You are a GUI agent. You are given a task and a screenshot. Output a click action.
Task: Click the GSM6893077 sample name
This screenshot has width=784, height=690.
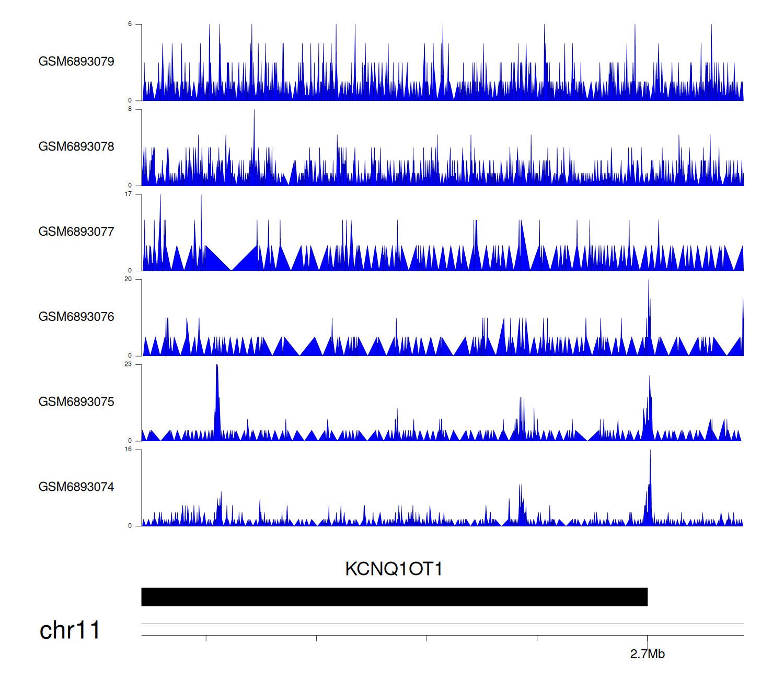(76, 232)
